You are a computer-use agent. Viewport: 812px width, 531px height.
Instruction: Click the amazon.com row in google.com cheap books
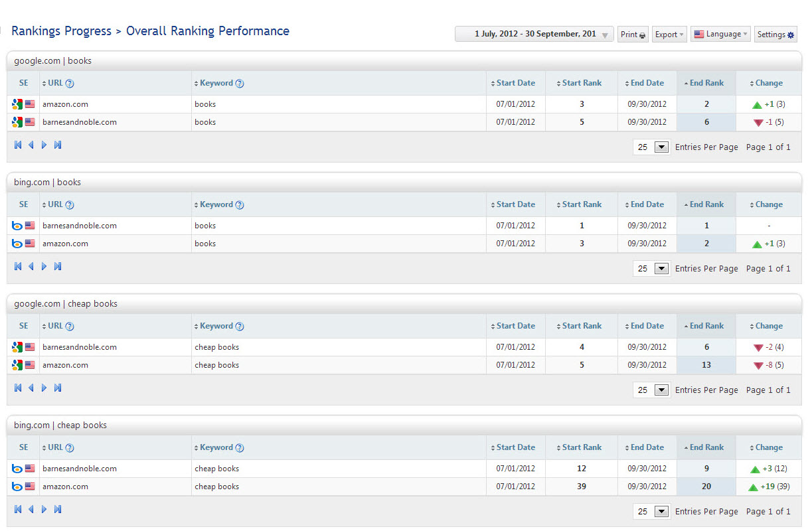65,365
